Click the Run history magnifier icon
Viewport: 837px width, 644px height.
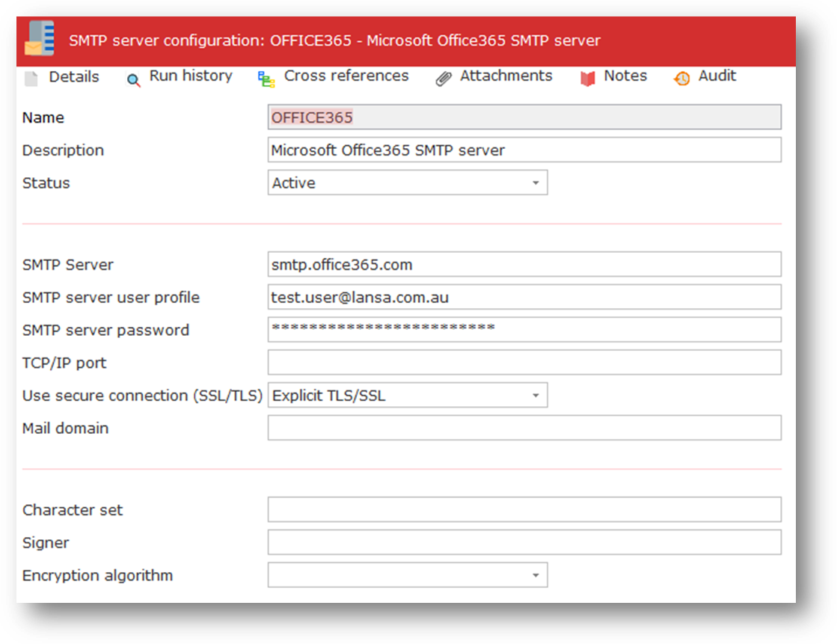(x=134, y=80)
